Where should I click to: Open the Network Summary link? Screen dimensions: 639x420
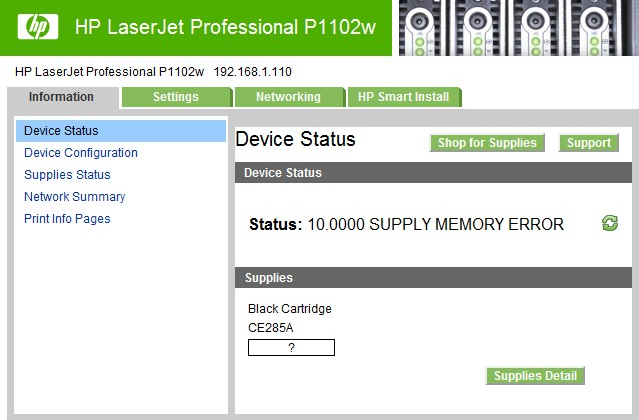point(75,197)
